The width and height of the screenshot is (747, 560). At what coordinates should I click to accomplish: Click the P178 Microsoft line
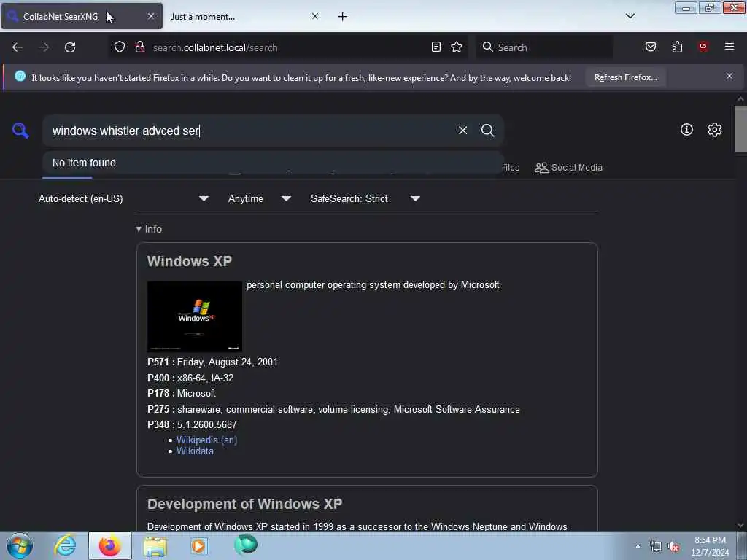click(182, 393)
